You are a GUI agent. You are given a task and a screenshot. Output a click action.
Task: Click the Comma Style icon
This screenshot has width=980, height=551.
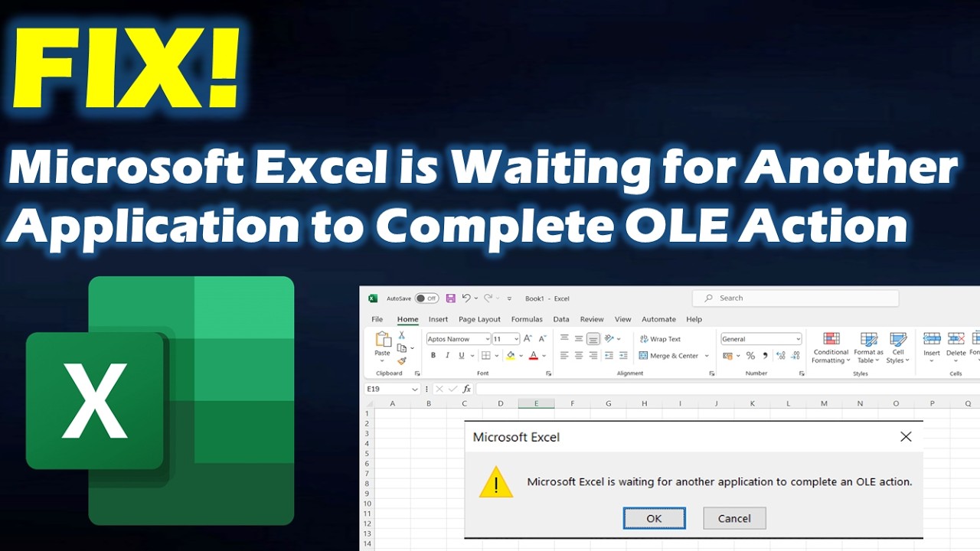[x=765, y=356]
